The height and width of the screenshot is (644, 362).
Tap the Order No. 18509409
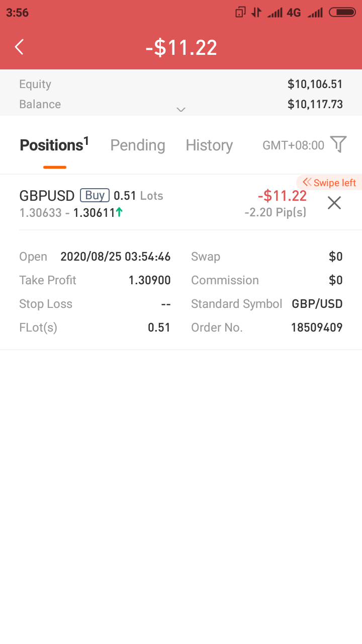(317, 328)
